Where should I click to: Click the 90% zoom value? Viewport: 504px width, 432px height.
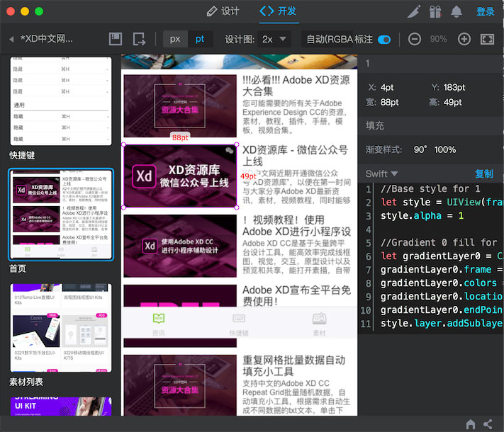point(438,39)
